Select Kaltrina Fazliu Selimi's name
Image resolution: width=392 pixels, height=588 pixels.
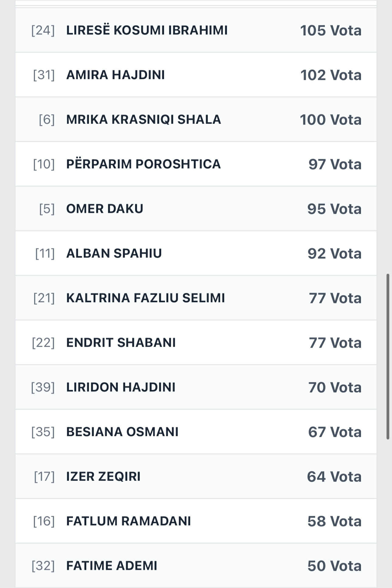pos(146,298)
